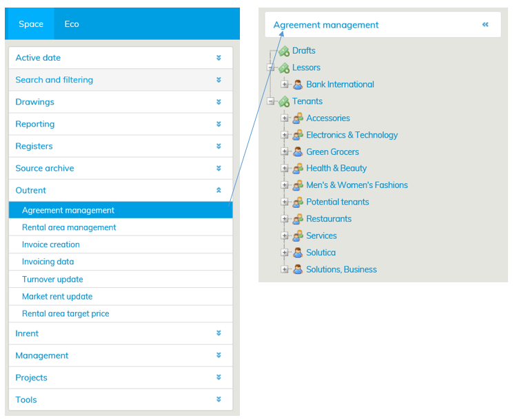Select the Space tab
This screenshot has width=517, height=420.
coord(31,24)
